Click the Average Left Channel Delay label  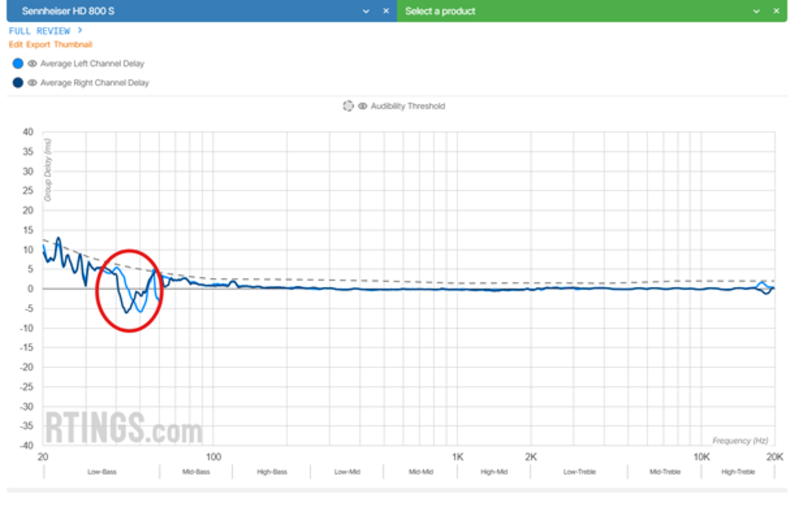[92, 63]
